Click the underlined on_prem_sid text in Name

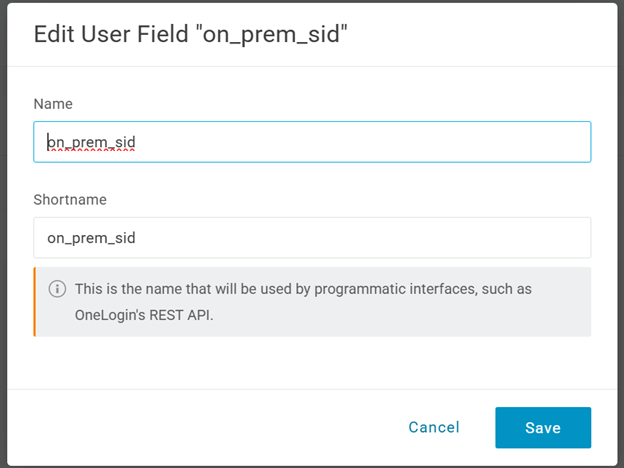(x=91, y=143)
